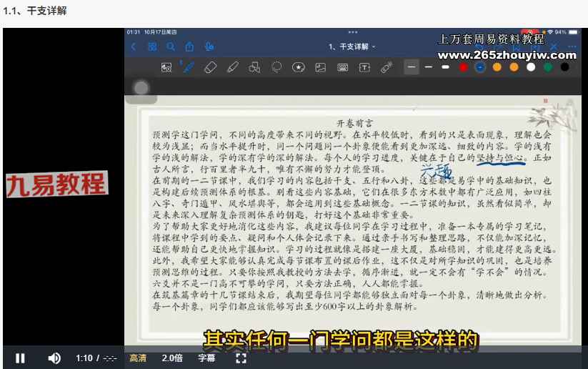Tap the three-dot multitasking handle at top center
This screenshot has height=369, width=588.
[353, 32]
